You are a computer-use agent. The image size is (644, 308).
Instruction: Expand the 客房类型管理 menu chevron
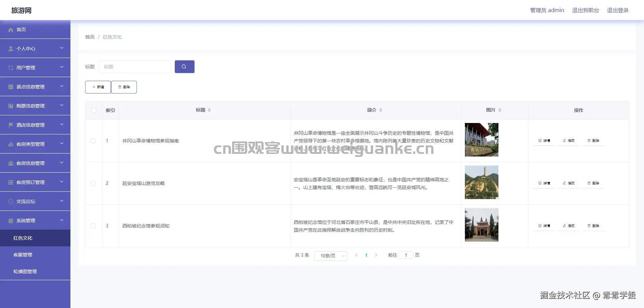62,143
